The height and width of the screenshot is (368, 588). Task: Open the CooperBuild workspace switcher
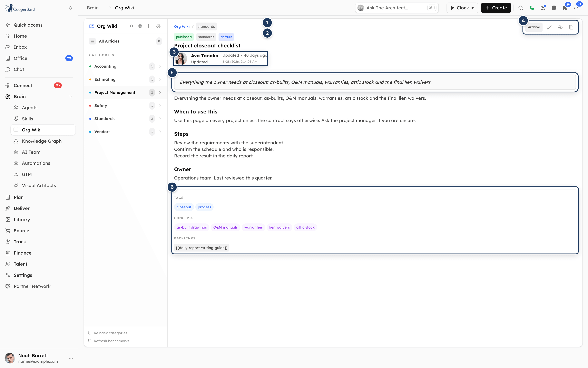pyautogui.click(x=70, y=8)
